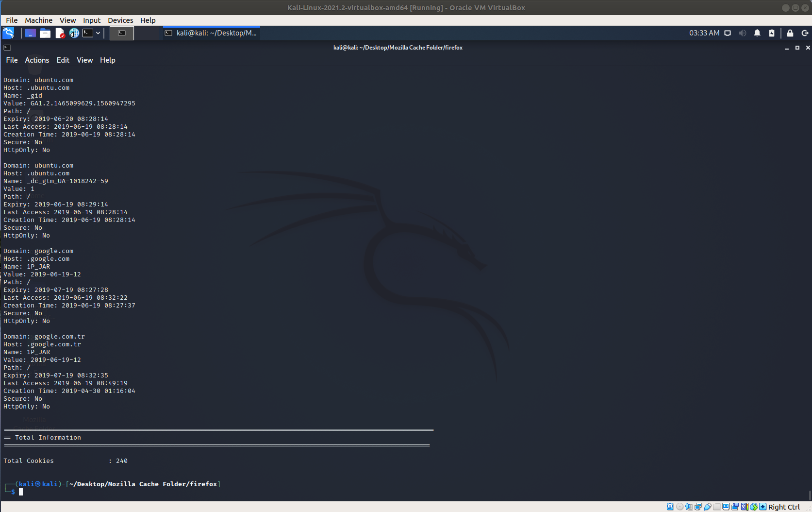The width and height of the screenshot is (812, 512).
Task: Switch to kali@kali terminal taskbar button
Action: coord(211,33)
